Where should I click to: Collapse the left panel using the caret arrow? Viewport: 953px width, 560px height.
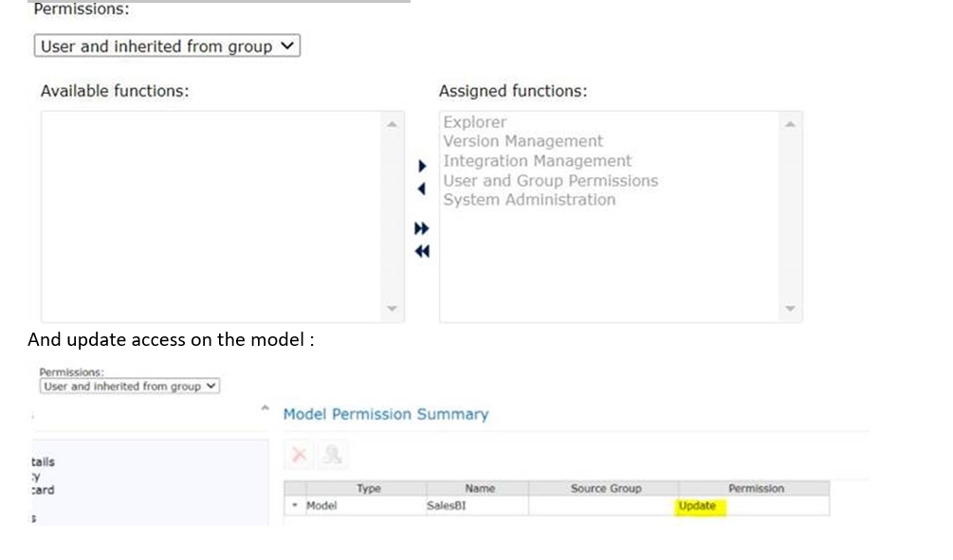265,410
